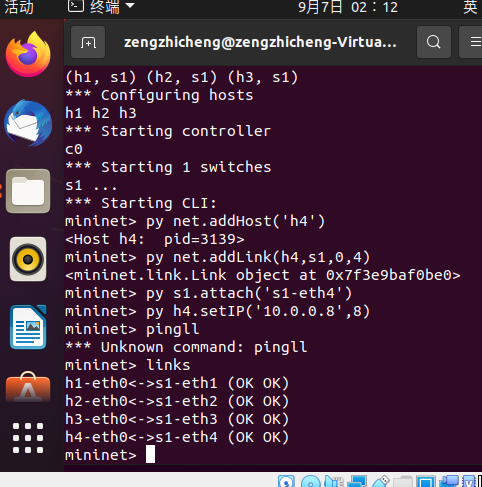Expand the 终端 app menu dropdown
The image size is (482, 487).
tap(101, 7)
